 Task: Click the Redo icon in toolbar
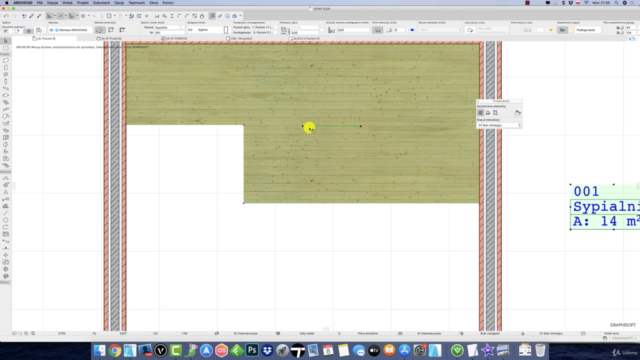pyautogui.click(x=13, y=16)
